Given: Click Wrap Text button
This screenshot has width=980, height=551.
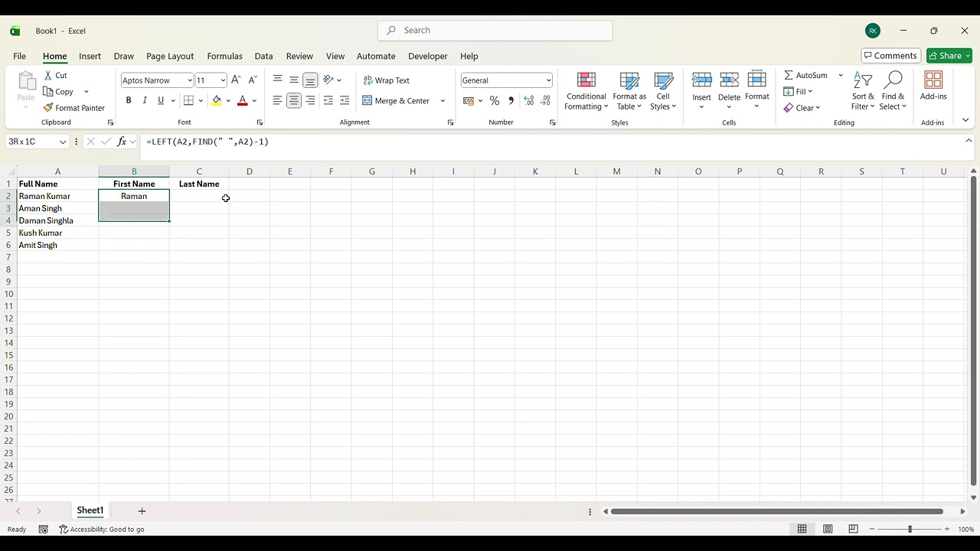Looking at the screenshot, I should coord(387,80).
